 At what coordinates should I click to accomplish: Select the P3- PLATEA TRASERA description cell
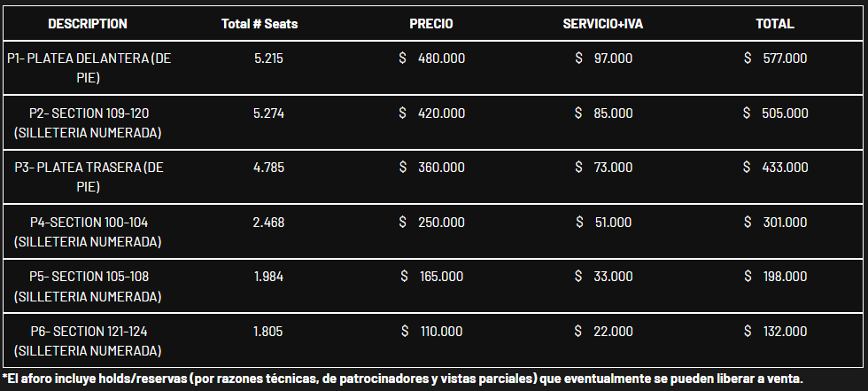coord(89,176)
